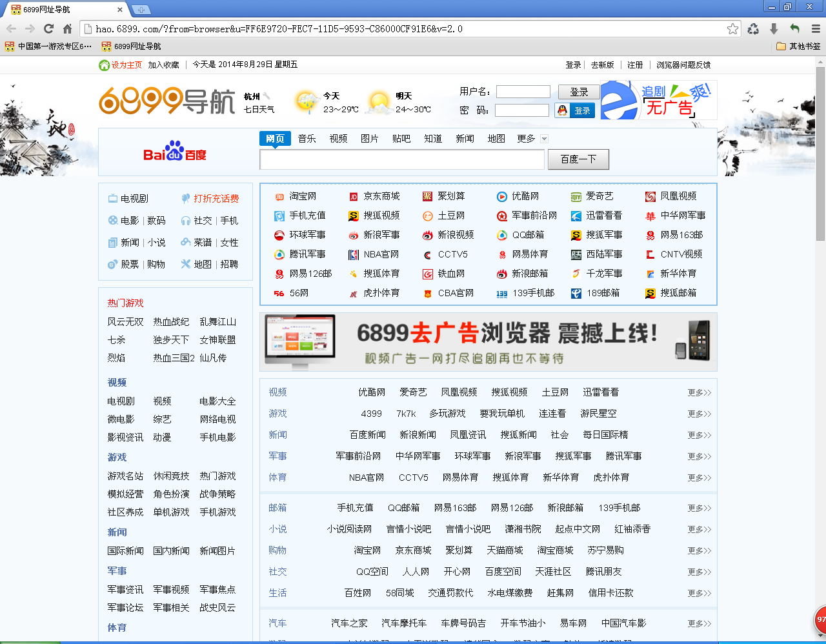
Task: Click the 去新版 link
Action: point(603,65)
